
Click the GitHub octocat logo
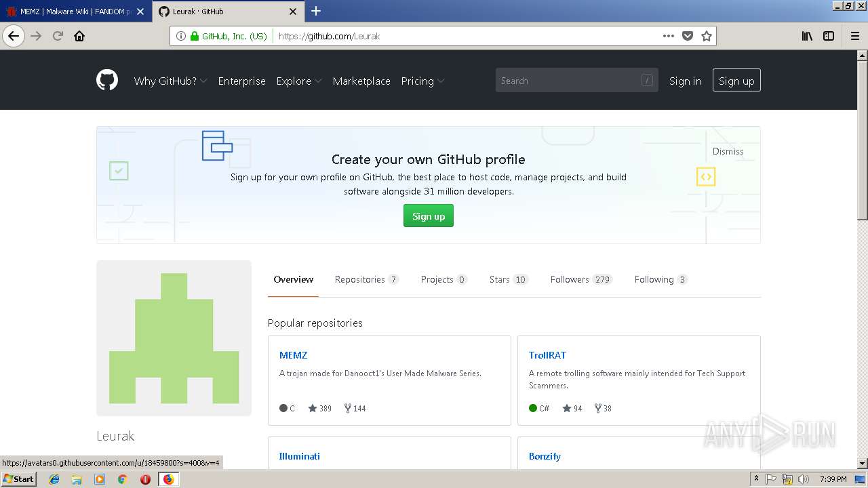(107, 81)
